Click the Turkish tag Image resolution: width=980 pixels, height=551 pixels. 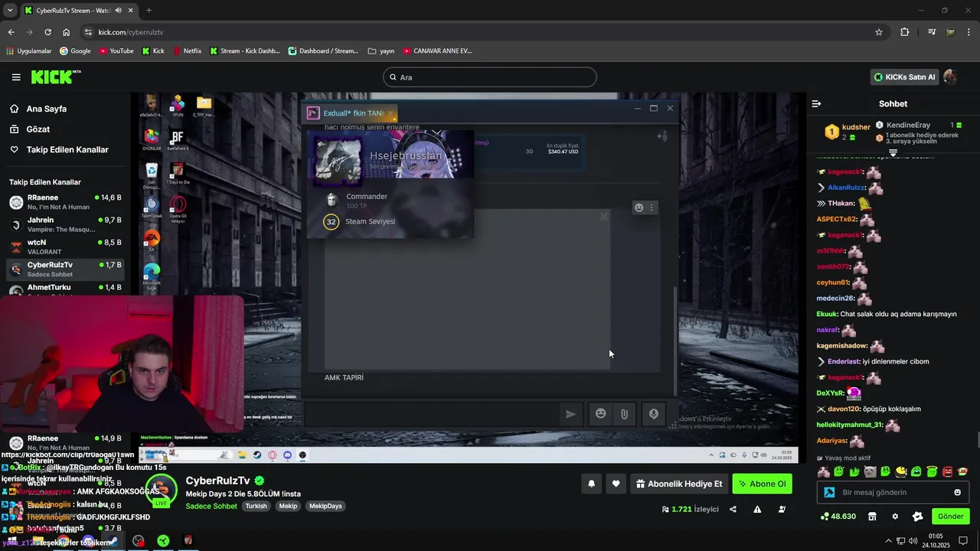(256, 506)
